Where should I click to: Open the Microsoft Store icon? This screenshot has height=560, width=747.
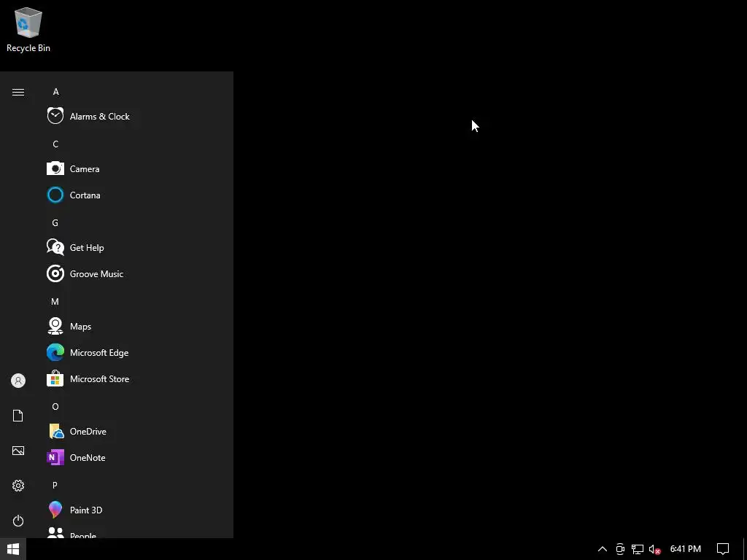(55, 378)
